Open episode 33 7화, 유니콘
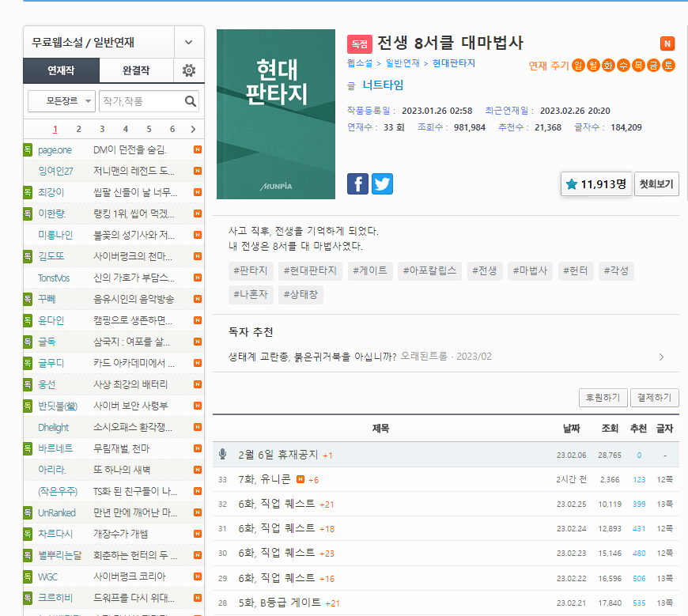688x616 pixels. (x=264, y=479)
